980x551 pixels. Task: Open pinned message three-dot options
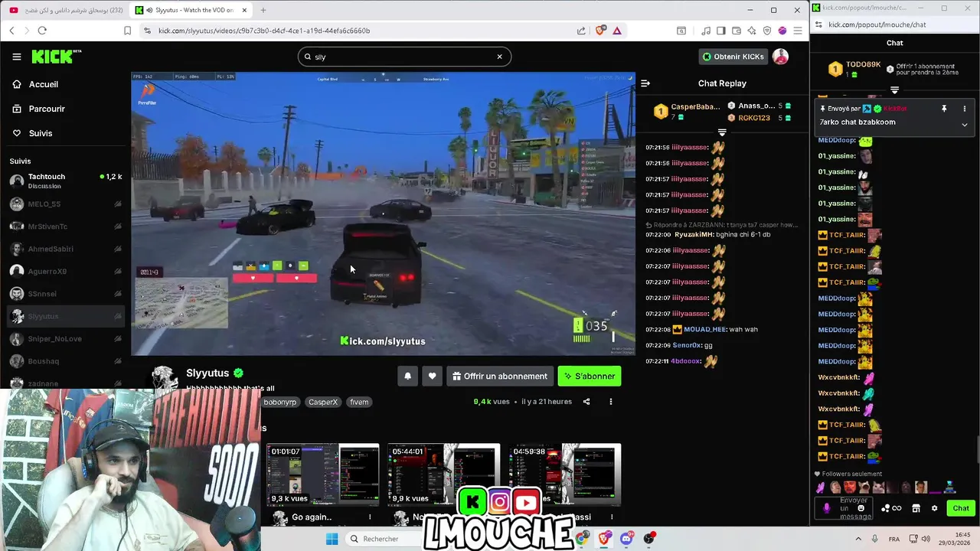[x=965, y=109]
